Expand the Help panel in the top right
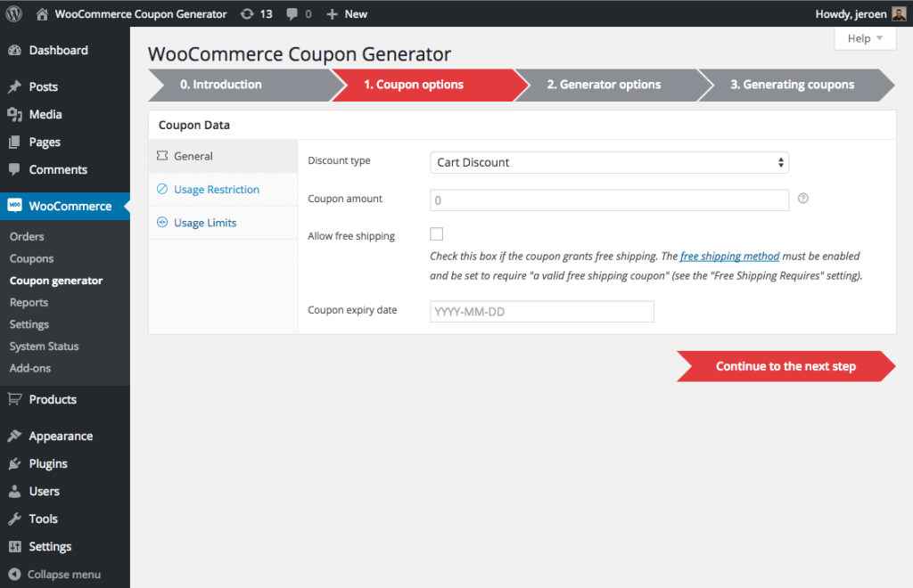The image size is (913, 588). tap(863, 38)
